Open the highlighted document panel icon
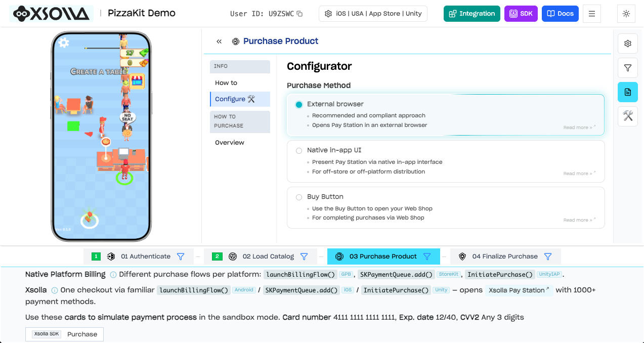The image size is (644, 343). coord(627,92)
